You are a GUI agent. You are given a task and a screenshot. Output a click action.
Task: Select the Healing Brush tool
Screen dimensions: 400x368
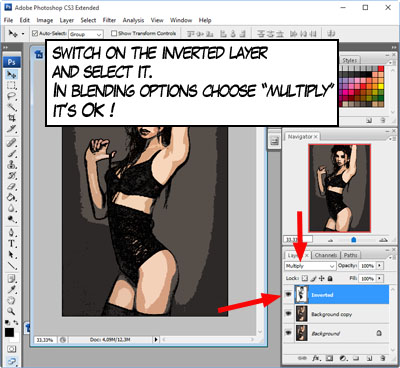12,143
